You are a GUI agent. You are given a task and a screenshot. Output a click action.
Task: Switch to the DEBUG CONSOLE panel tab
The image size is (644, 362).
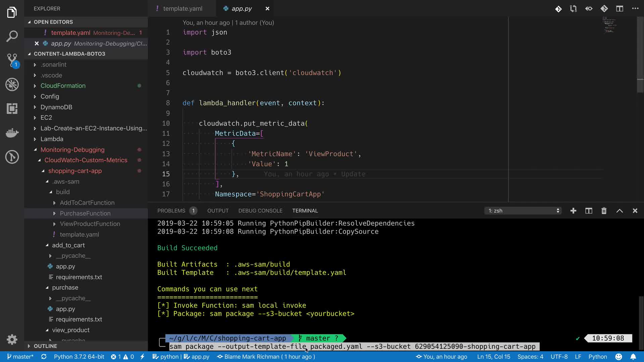pos(260,211)
